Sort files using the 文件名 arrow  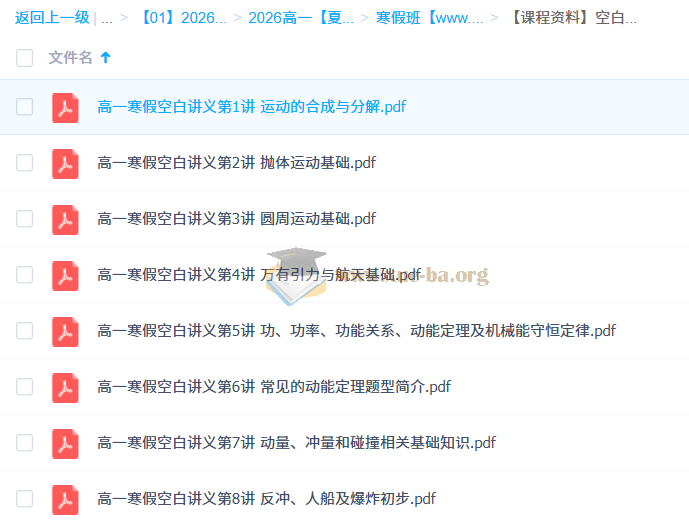[x=106, y=58]
